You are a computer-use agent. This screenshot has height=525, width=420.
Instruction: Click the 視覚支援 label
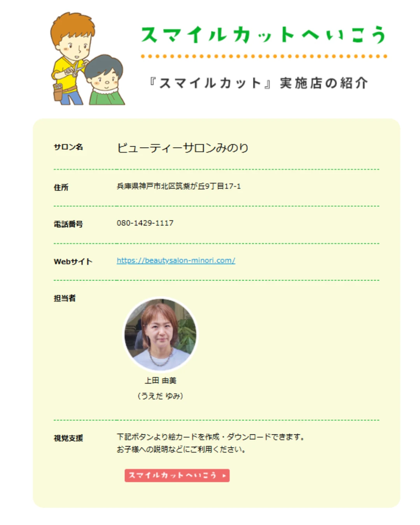point(68,438)
